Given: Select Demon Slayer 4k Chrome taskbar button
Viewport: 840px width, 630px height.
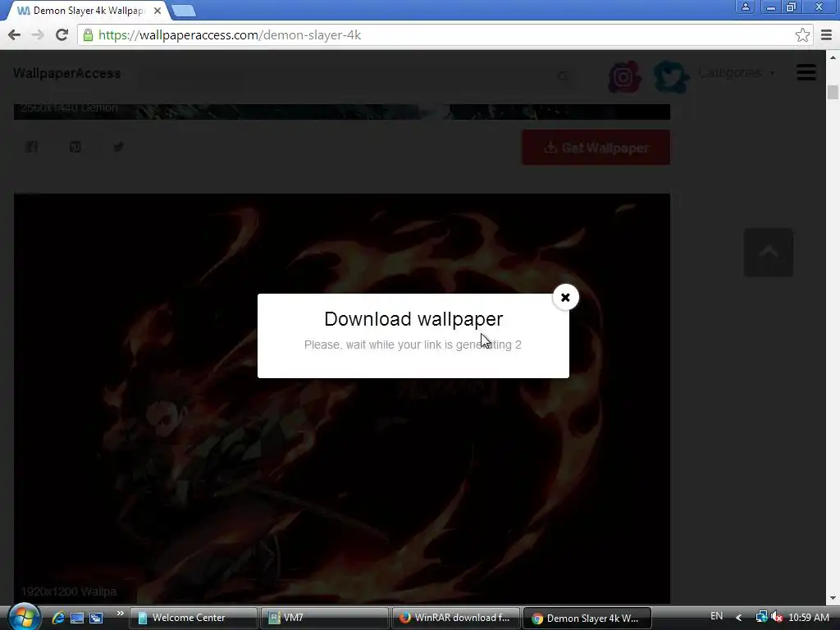Looking at the screenshot, I should coord(587,618).
